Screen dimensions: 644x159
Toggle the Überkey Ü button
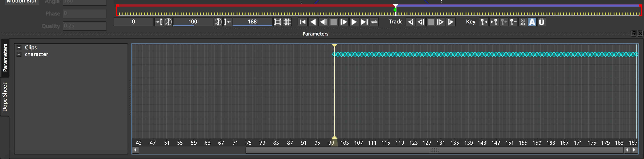pyautogui.click(x=542, y=22)
